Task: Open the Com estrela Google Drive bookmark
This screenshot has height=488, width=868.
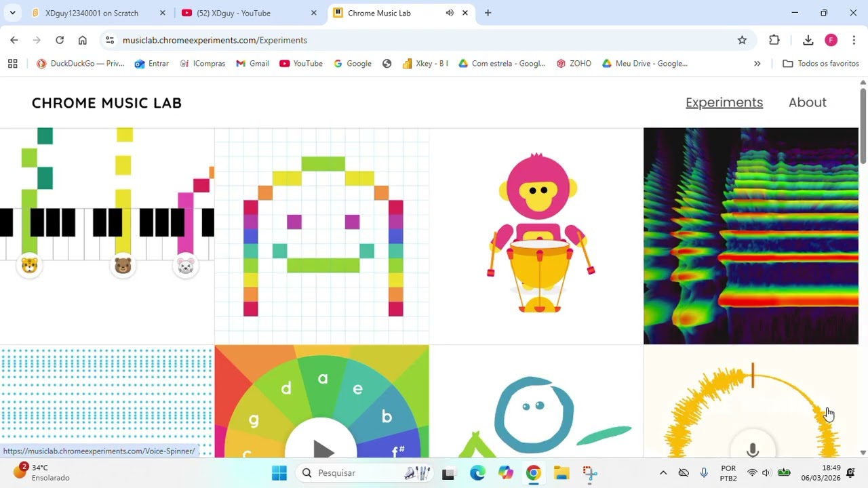Action: (x=502, y=64)
